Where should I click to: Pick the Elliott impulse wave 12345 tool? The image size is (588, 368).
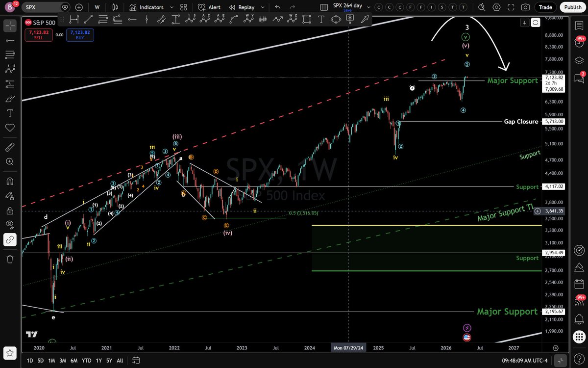click(x=191, y=20)
